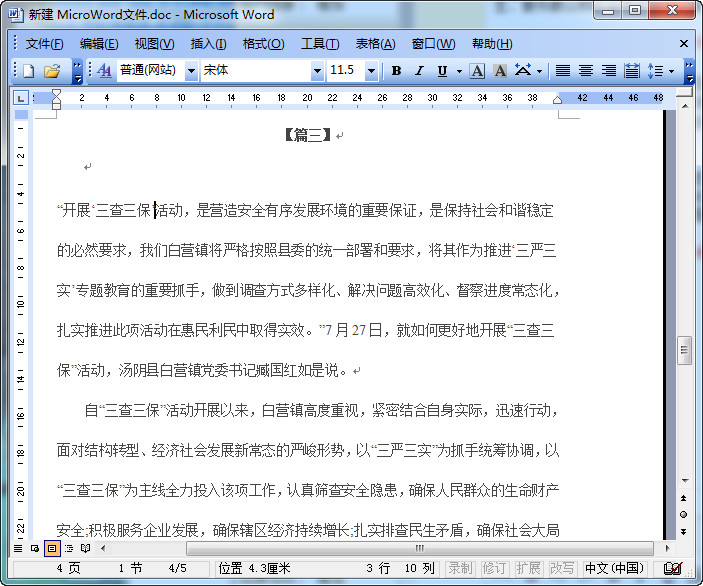
Task: Open the 编辑(E) menu
Action: pyautogui.click(x=99, y=44)
